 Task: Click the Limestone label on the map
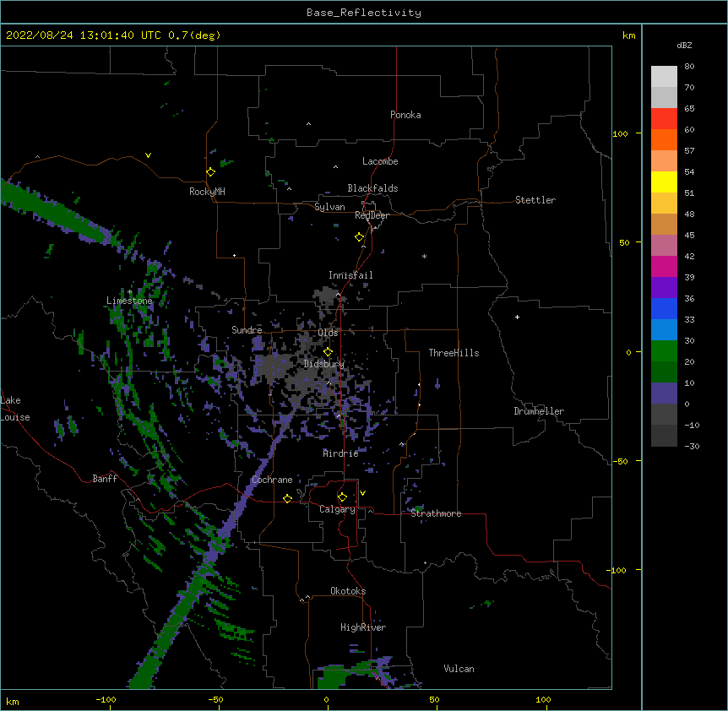(129, 301)
